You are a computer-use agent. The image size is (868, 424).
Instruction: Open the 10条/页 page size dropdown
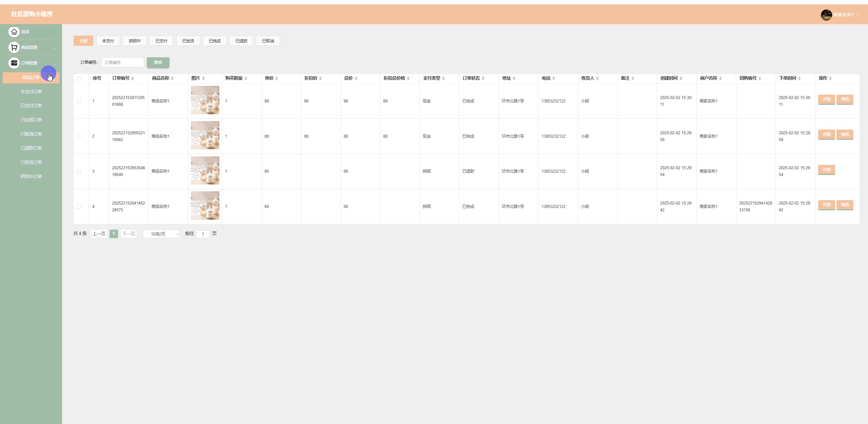coord(161,234)
